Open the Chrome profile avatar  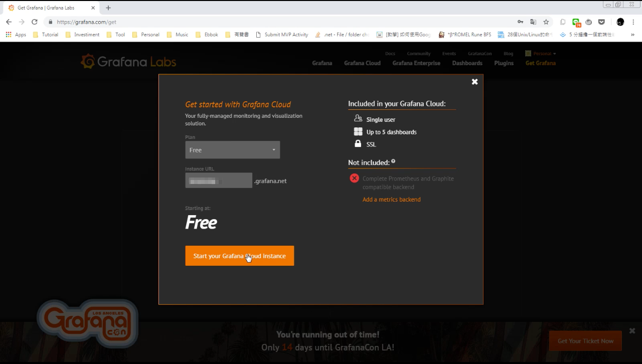[x=620, y=22]
